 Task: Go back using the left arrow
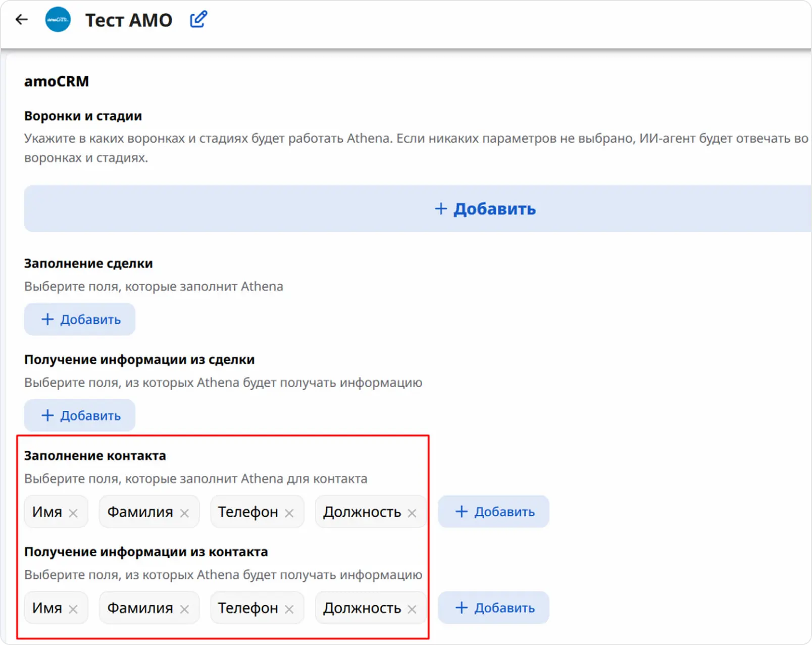(22, 20)
